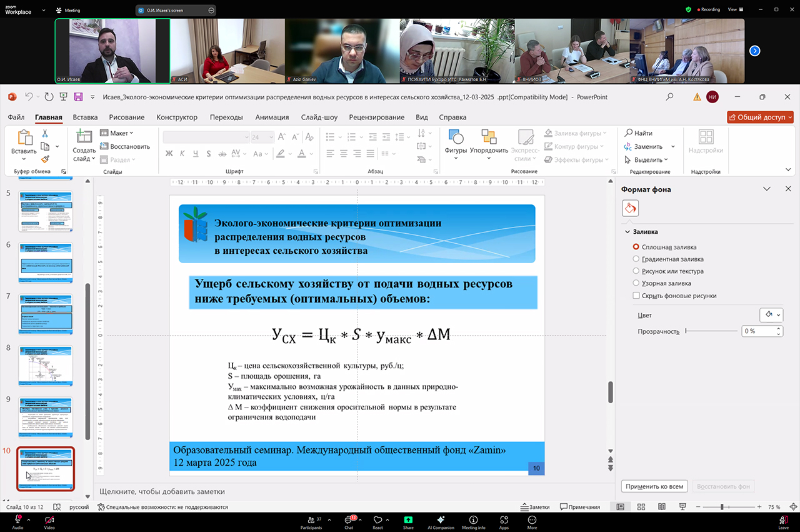Image resolution: width=800 pixels, height=532 pixels.
Task: Select Узорная заливка radio button
Action: [x=636, y=283]
